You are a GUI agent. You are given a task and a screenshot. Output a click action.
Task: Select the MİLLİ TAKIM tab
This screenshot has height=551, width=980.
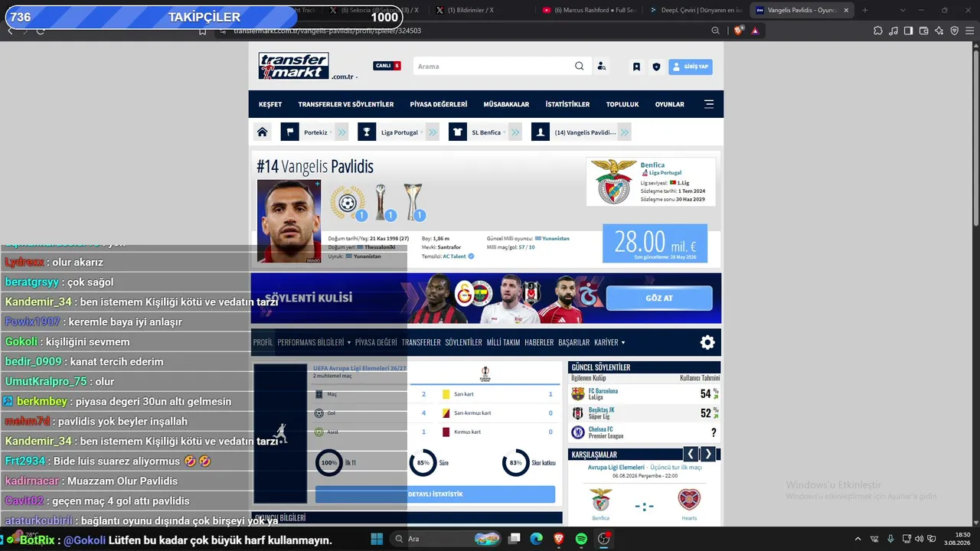[x=504, y=342]
